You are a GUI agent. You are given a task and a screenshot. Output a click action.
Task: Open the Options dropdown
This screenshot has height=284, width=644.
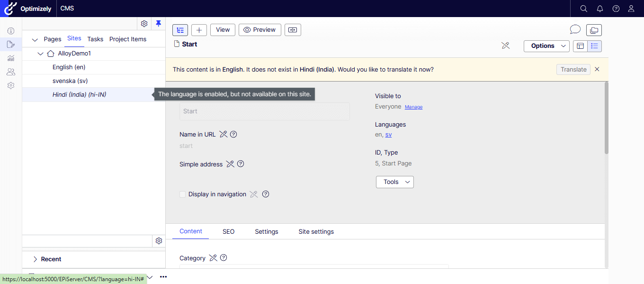click(x=546, y=46)
